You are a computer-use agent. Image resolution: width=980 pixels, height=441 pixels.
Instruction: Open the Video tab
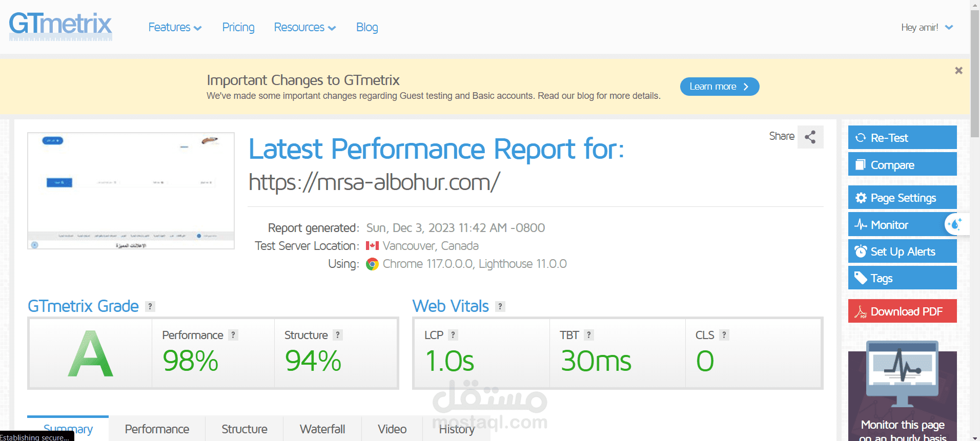[x=392, y=429]
